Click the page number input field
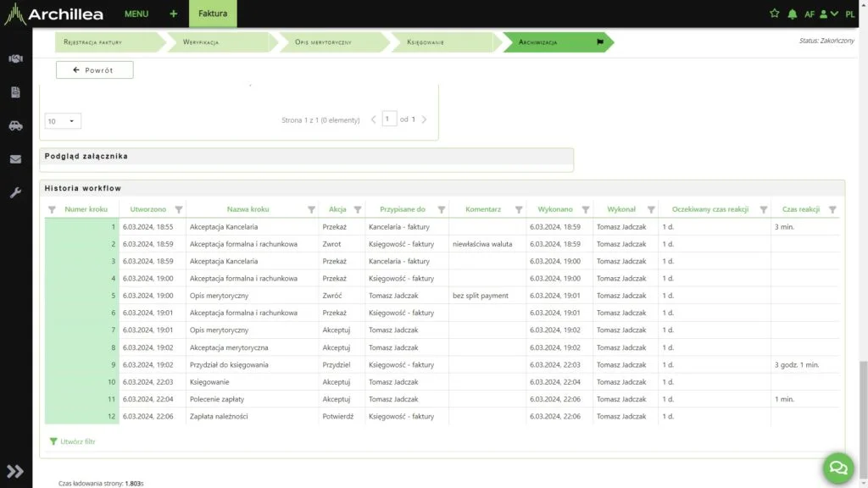The height and width of the screenshot is (488, 868). (389, 119)
